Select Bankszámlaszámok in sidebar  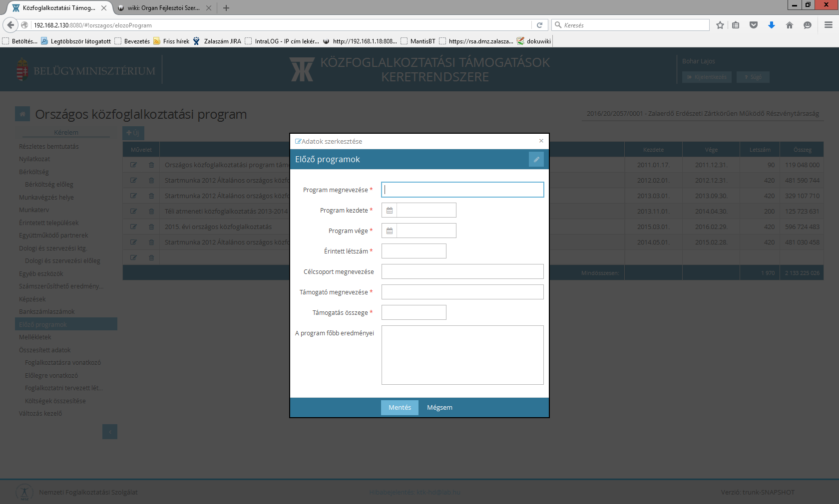(47, 311)
